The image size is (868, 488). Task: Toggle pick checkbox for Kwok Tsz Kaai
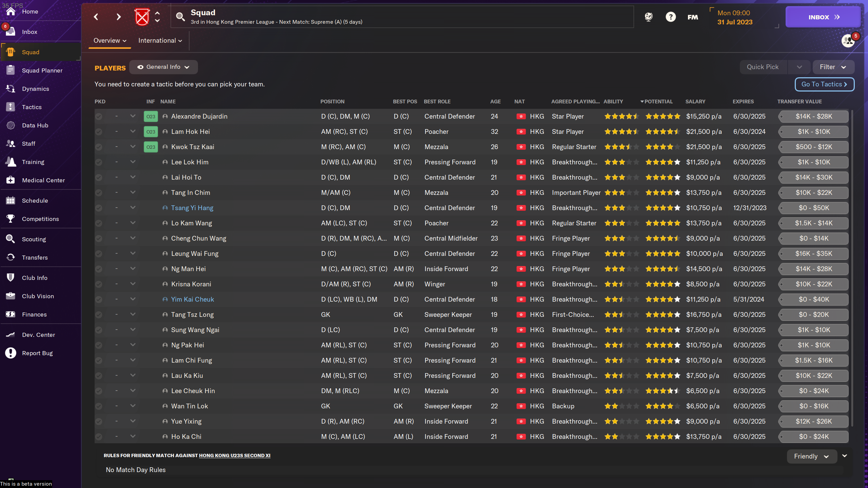click(99, 147)
